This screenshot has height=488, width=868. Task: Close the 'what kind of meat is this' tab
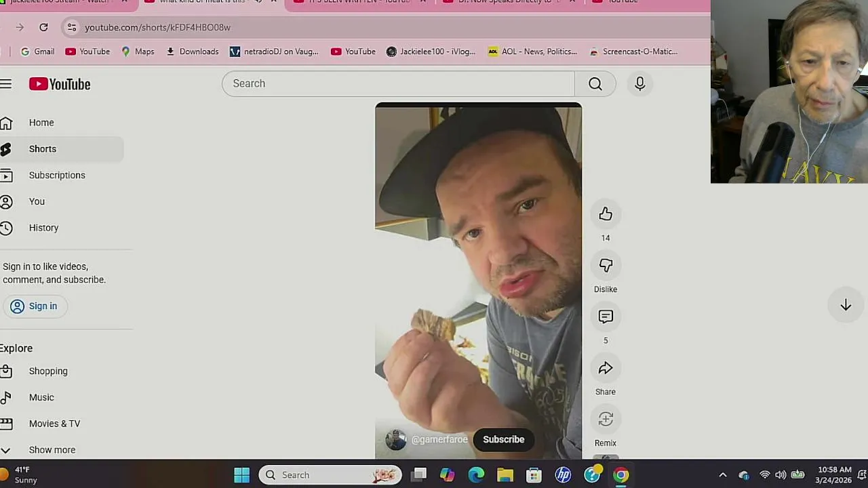pyautogui.click(x=273, y=1)
